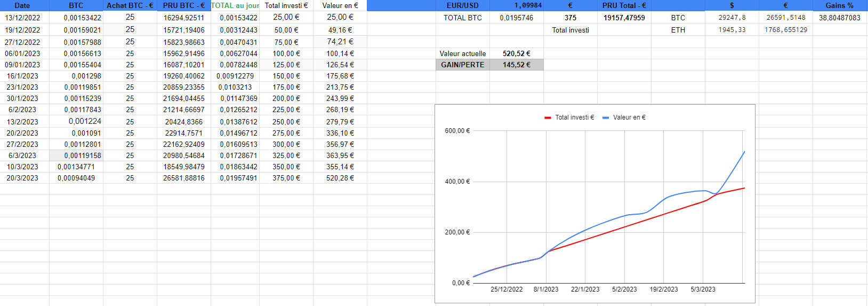Select the BTC dollar price 29247,8
This screenshot has height=306, width=868.
[732, 18]
